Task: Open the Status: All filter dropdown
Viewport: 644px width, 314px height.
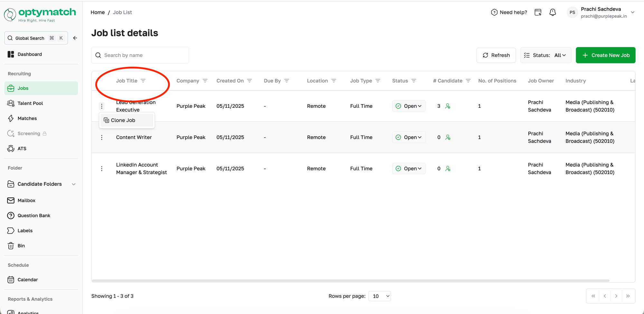Action: [545, 55]
